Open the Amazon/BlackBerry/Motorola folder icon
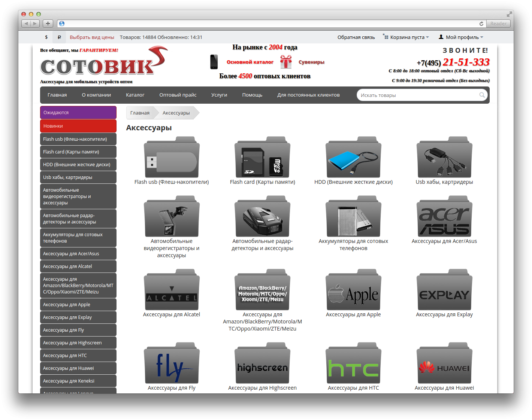The width and height of the screenshot is (532, 420). point(262,290)
